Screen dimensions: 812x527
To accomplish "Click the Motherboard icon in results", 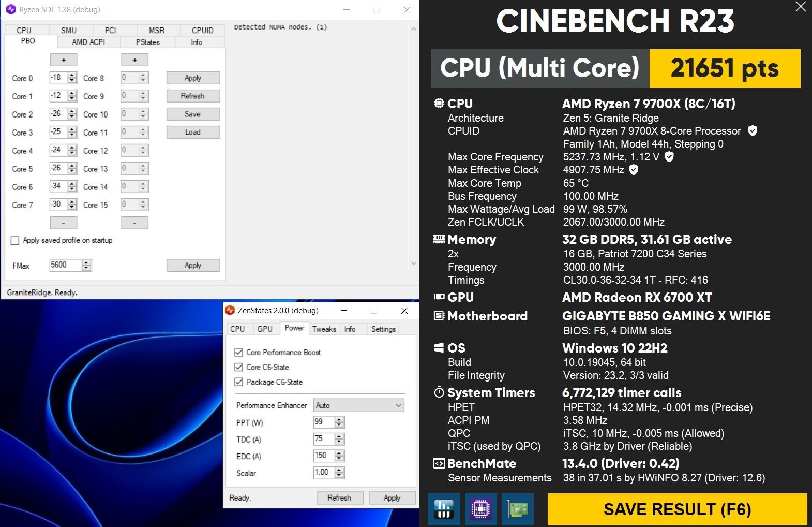I will 439,316.
